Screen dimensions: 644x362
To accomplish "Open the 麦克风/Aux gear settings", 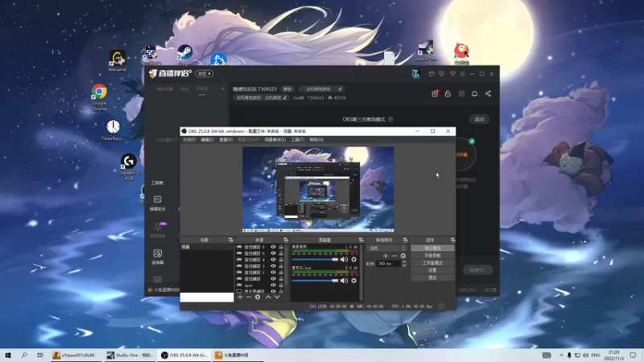I will click(353, 281).
